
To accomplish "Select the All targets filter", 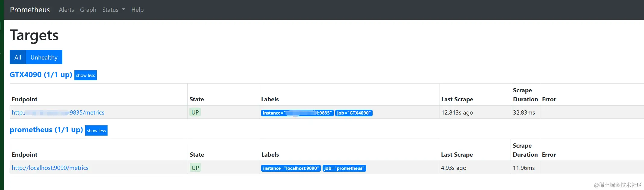I will click(x=18, y=57).
